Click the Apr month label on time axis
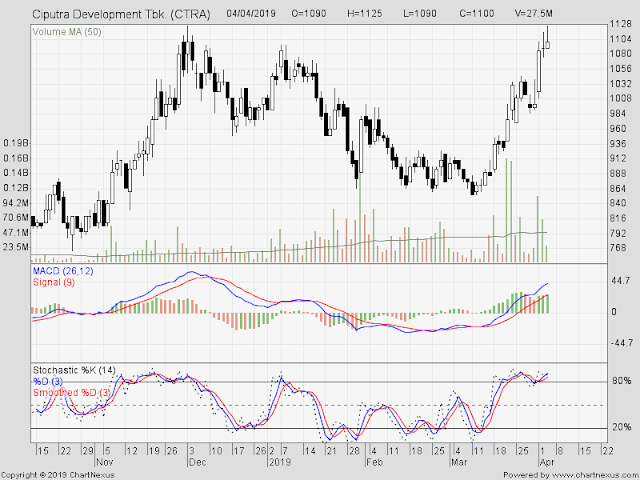Image resolution: width=640 pixels, height=480 pixels. coord(547,462)
